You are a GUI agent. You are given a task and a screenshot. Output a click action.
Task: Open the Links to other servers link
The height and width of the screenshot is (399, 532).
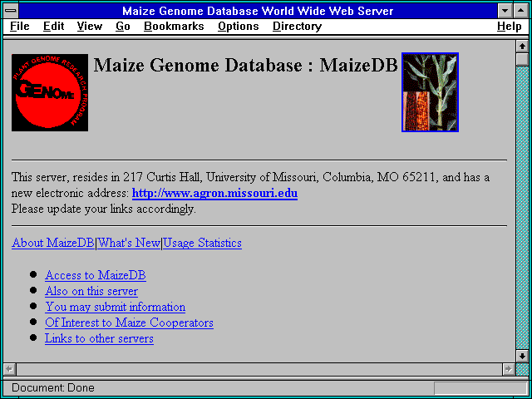click(x=99, y=338)
